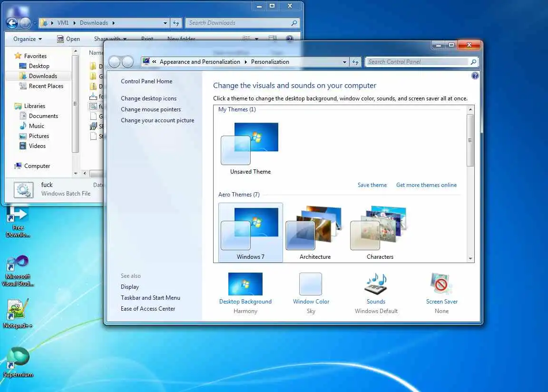Click the Control Panel back arrow button
Image resolution: width=548 pixels, height=392 pixels.
[114, 62]
